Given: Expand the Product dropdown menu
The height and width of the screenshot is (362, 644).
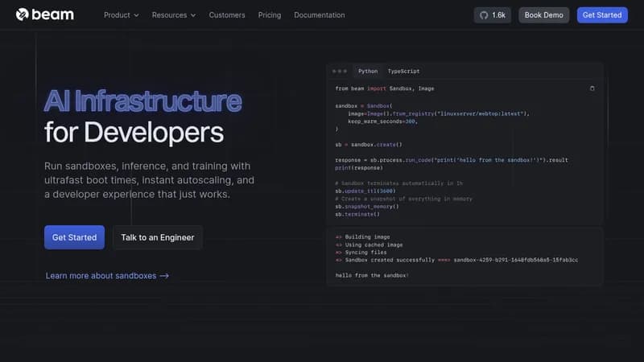Looking at the screenshot, I should (x=122, y=15).
